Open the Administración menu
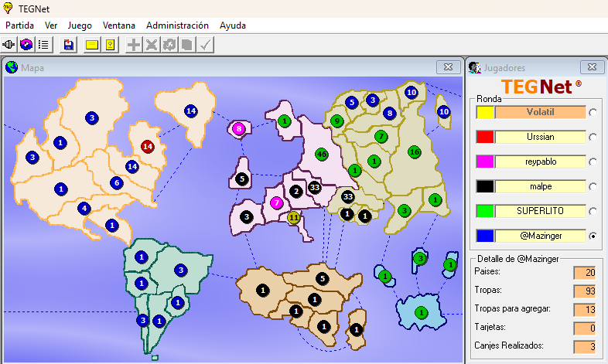 coord(177,25)
